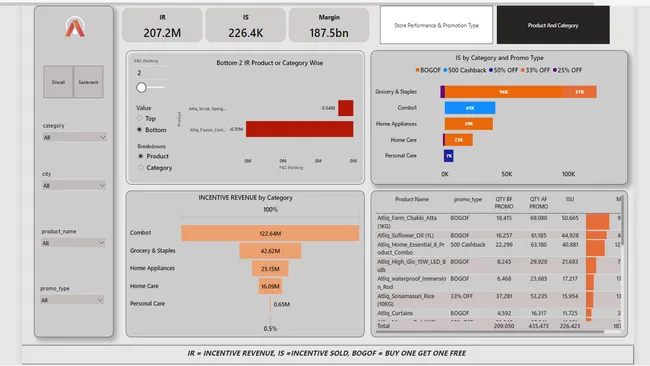Click the IR 207.2M card
650x366 pixels.
point(162,25)
